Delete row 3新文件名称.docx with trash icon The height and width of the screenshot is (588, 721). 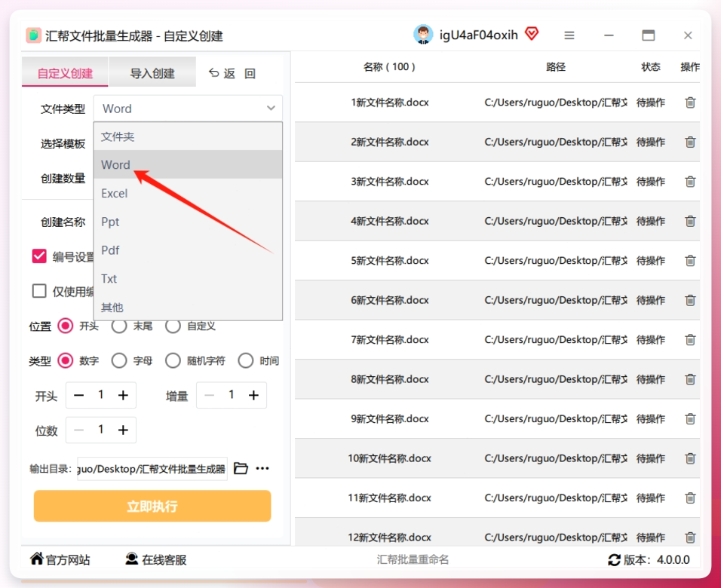[690, 182]
